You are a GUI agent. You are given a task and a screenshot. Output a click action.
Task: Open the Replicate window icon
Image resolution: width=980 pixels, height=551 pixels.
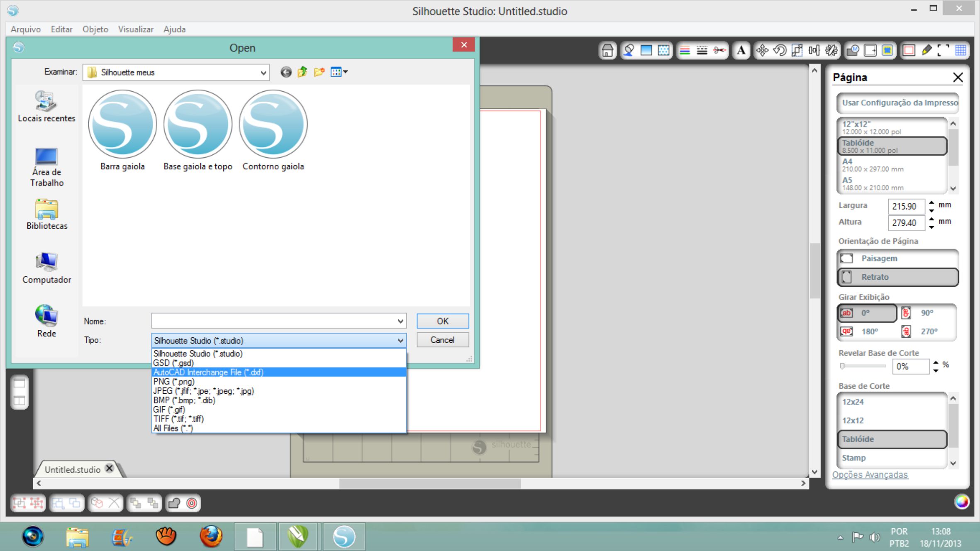tap(831, 51)
